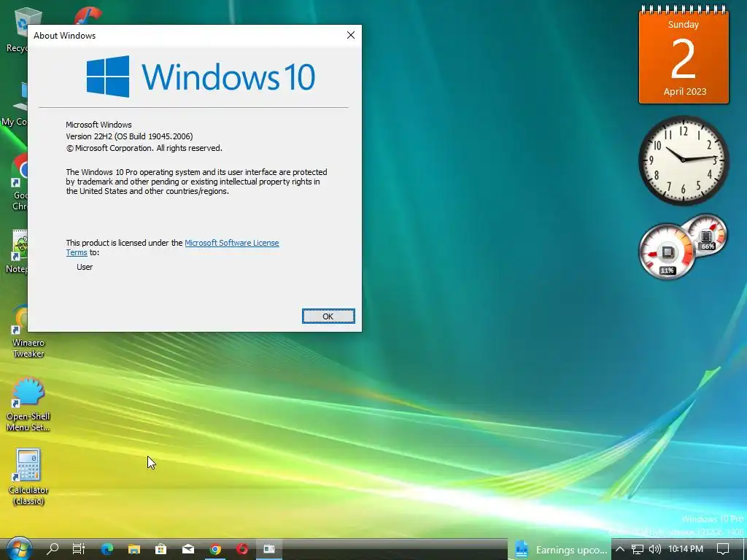The height and width of the screenshot is (560, 747).
Task: Open File Explorer from the taskbar
Action: point(134,549)
